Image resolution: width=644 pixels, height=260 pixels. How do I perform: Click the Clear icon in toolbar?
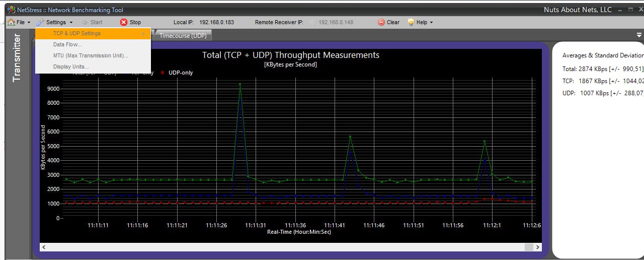tap(381, 22)
